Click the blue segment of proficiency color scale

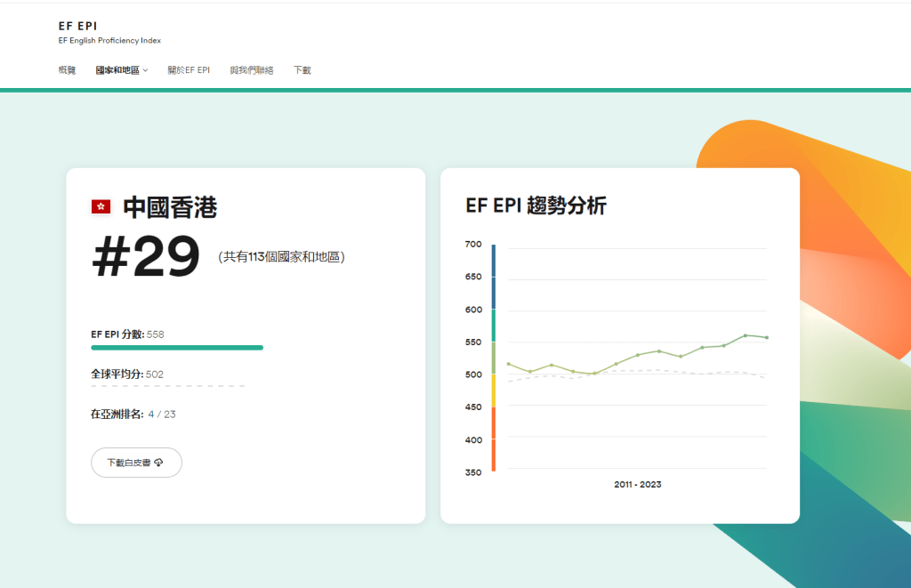(x=494, y=277)
